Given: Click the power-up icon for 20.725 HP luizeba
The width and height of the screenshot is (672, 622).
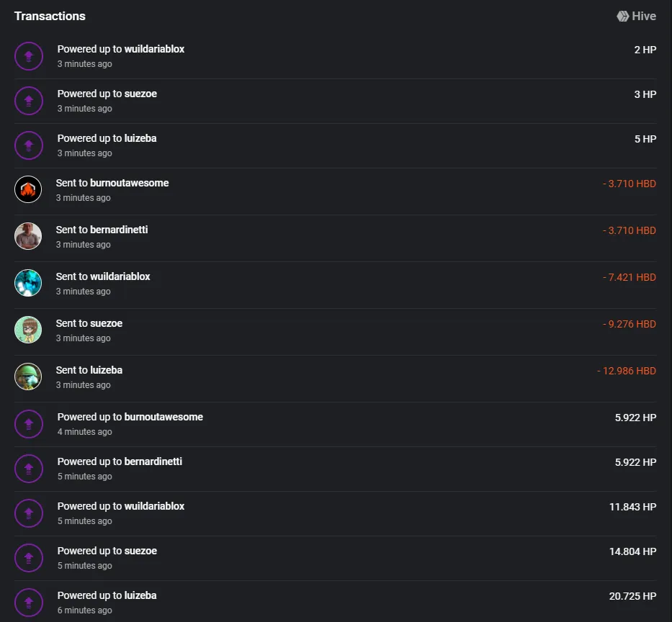Looking at the screenshot, I should coord(29,603).
